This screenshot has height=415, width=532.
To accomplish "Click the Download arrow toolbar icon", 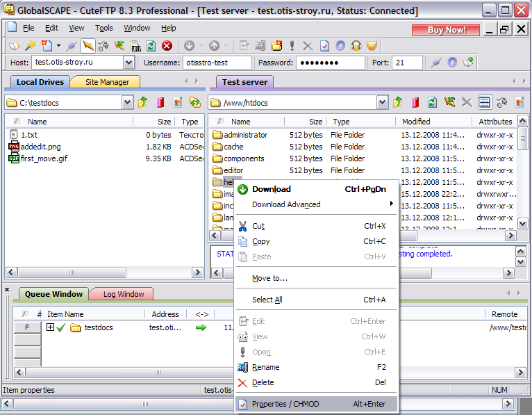I will pos(189,45).
